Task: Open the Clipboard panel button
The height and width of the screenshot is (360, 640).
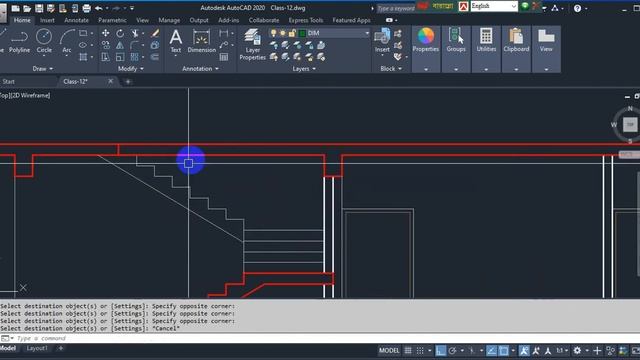Action: point(516,40)
